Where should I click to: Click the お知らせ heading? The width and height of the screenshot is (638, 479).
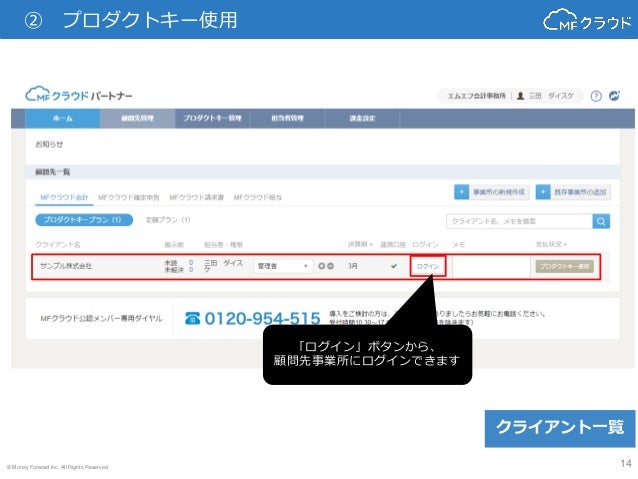49,144
